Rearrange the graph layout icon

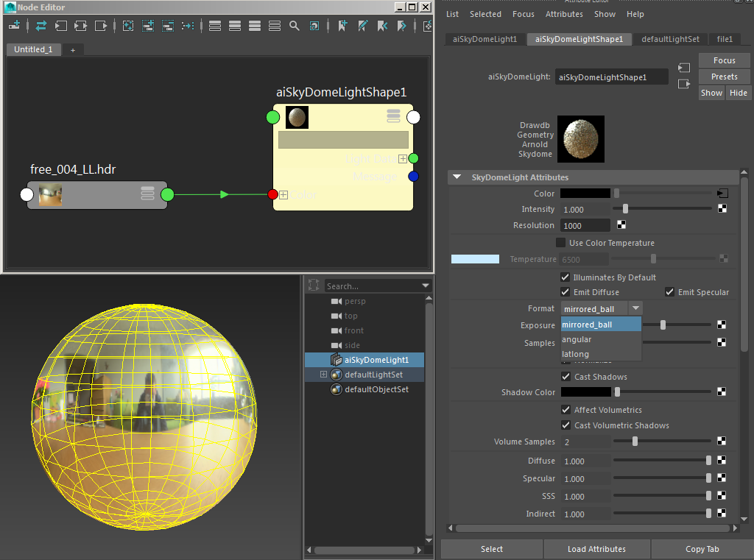click(188, 26)
